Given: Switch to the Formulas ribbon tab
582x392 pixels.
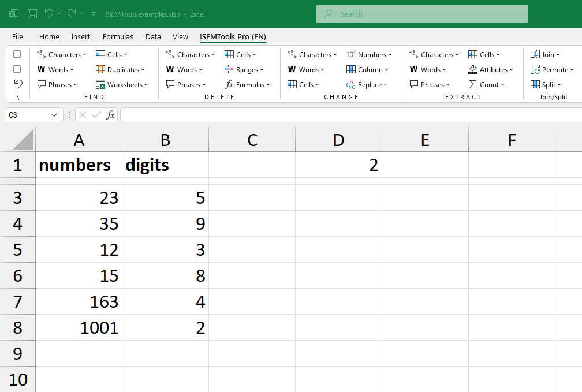Looking at the screenshot, I should click(118, 36).
